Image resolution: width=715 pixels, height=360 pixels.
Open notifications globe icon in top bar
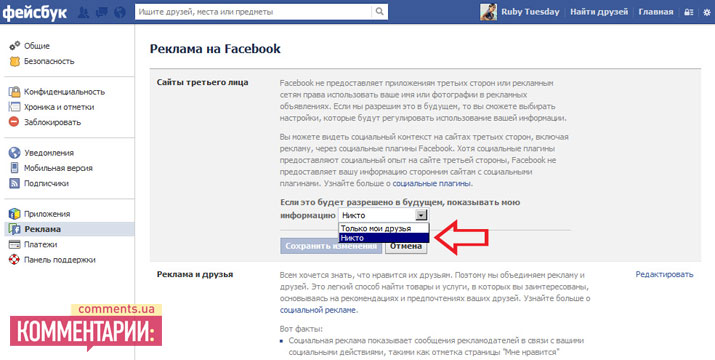pyautogui.click(x=119, y=12)
